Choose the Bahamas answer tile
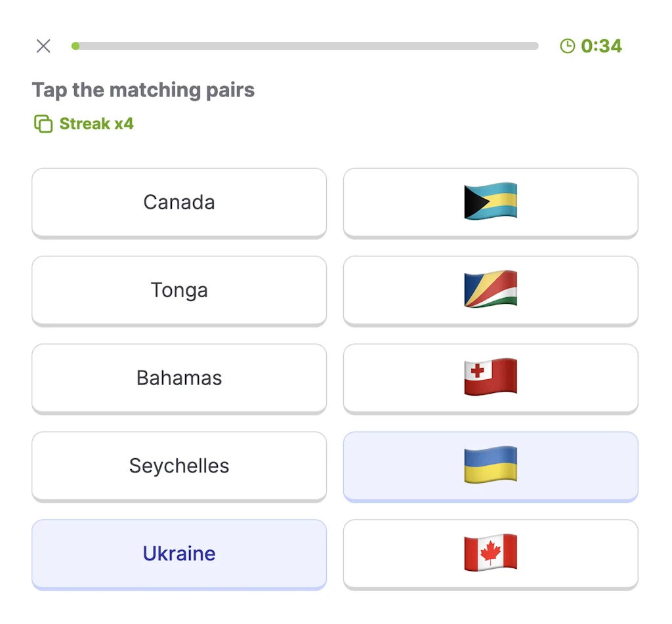Viewport: 672px width, 624px height. tap(178, 379)
